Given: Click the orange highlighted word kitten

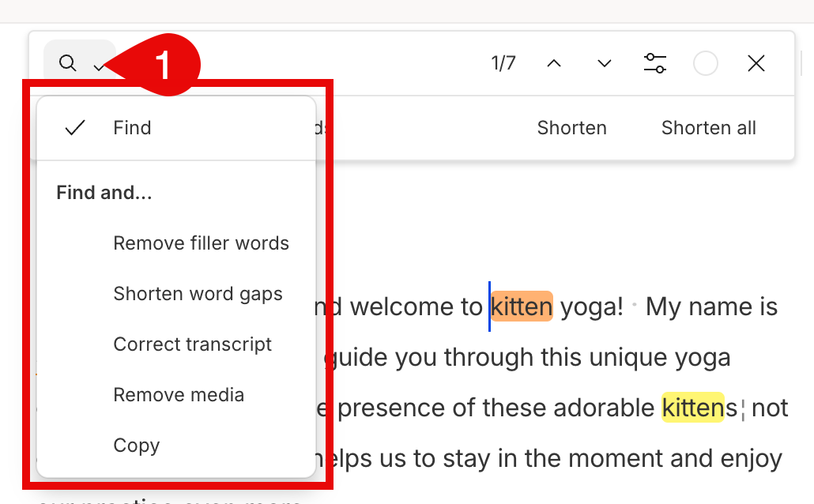Looking at the screenshot, I should coord(522,307).
